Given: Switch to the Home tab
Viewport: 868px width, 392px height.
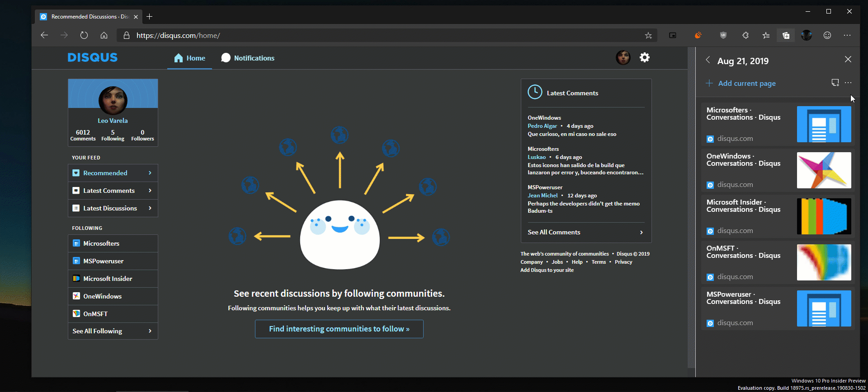Looking at the screenshot, I should pyautogui.click(x=190, y=58).
